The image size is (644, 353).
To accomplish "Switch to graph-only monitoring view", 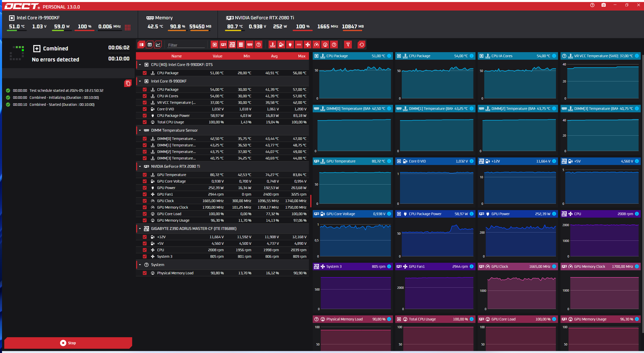I will click(x=158, y=45).
